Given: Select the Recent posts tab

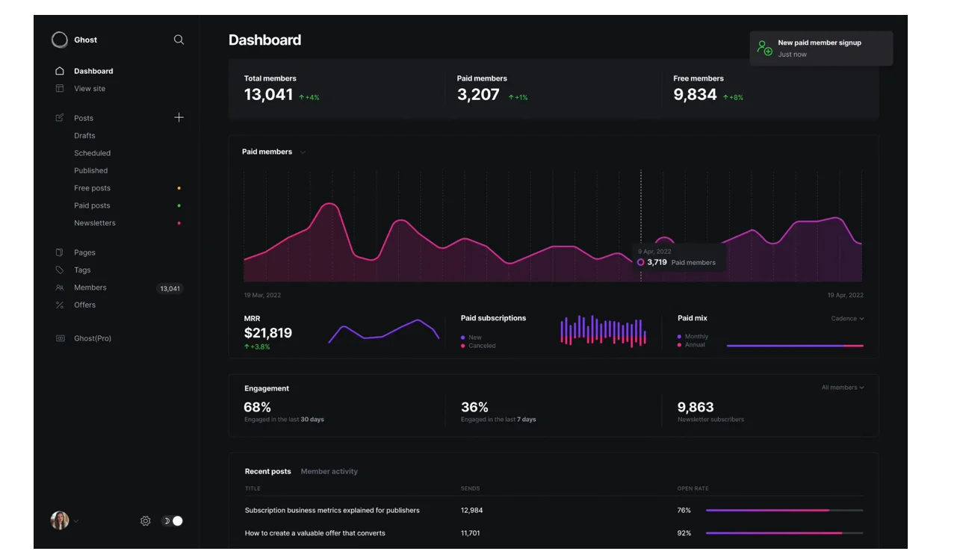Looking at the screenshot, I should pyautogui.click(x=267, y=471).
